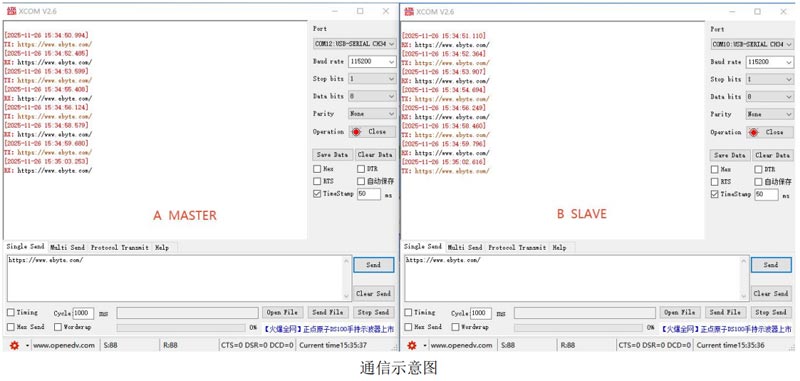Toggle 自动保存 checkbox in master window
Viewport: 800px width, 381px height.
coord(361,181)
